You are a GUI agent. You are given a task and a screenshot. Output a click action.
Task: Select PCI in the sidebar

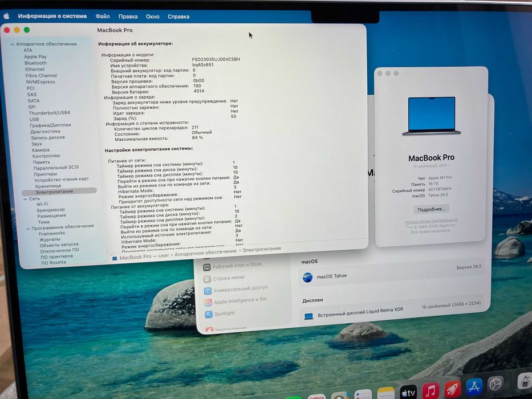tap(31, 88)
